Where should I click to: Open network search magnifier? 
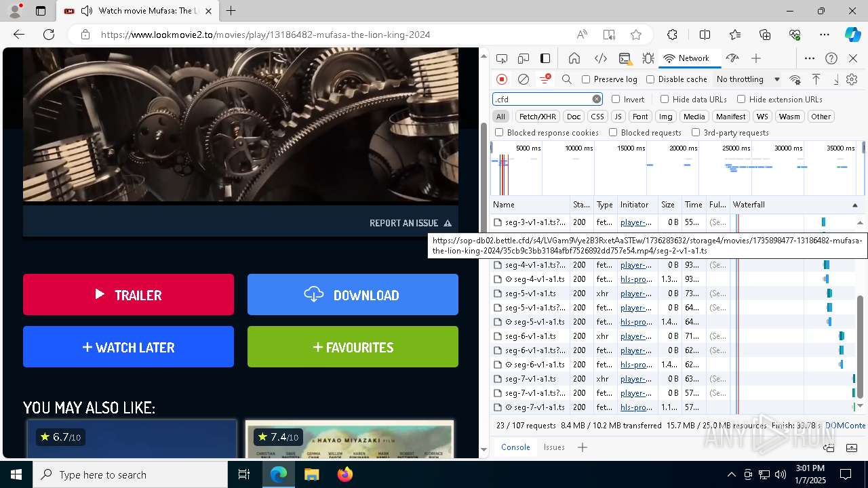pos(567,79)
